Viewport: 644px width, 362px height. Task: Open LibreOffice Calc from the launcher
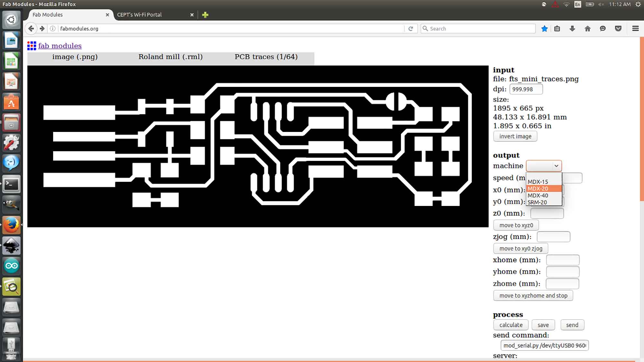click(x=11, y=61)
